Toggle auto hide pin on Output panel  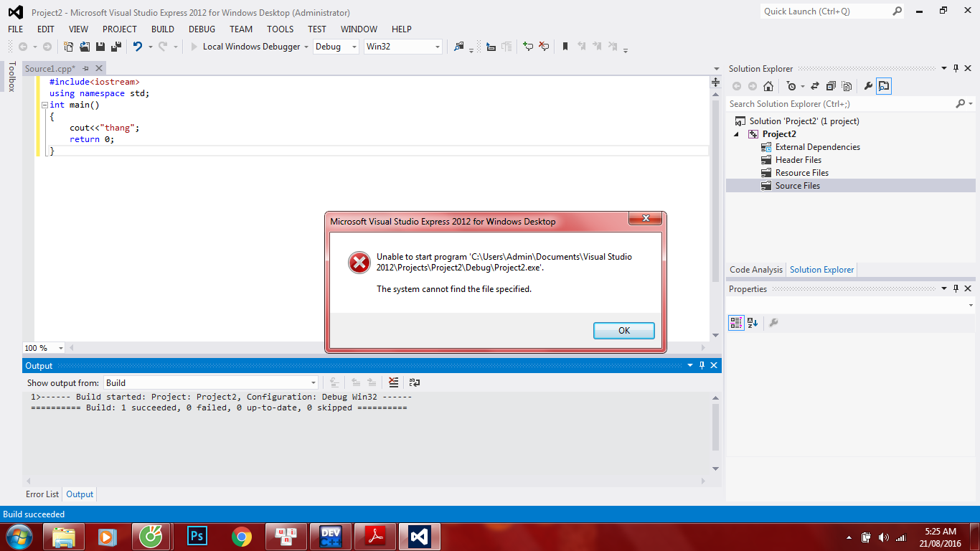tap(702, 365)
